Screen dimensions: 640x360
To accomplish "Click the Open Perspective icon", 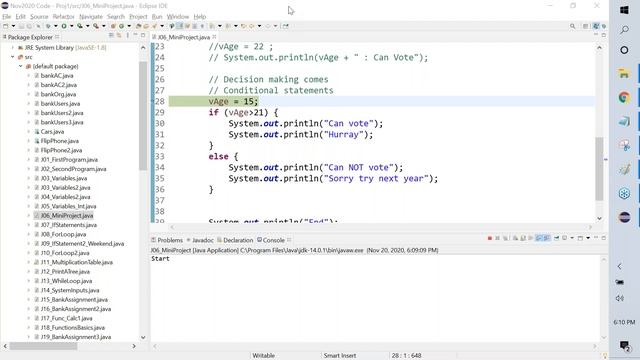I will coord(586,26).
